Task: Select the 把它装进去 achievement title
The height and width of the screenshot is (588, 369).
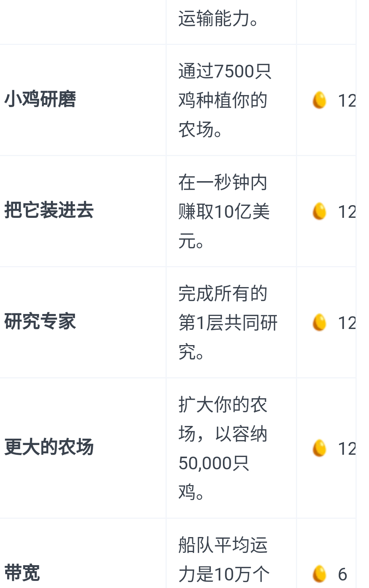Action: tap(49, 210)
